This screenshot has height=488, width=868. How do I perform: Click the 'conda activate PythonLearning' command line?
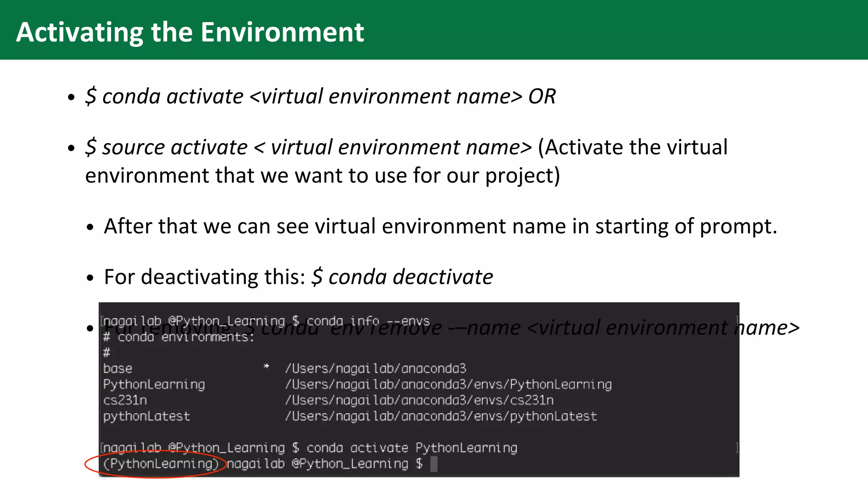412,448
